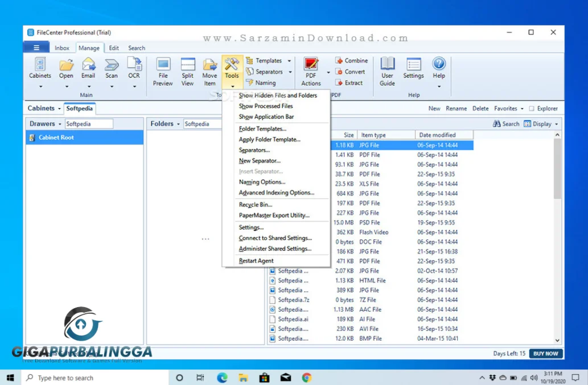Click the Delete button
The height and width of the screenshot is (385, 588).
pyautogui.click(x=480, y=109)
